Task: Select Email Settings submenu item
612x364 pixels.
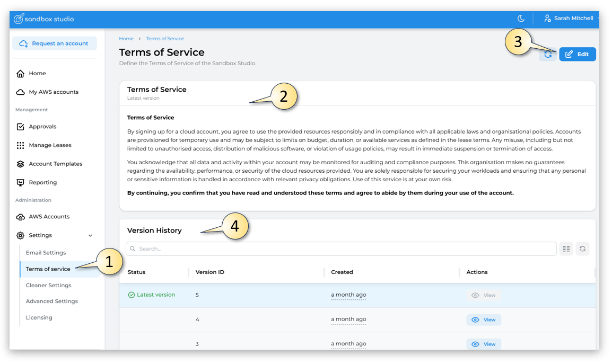Action: 46,253
